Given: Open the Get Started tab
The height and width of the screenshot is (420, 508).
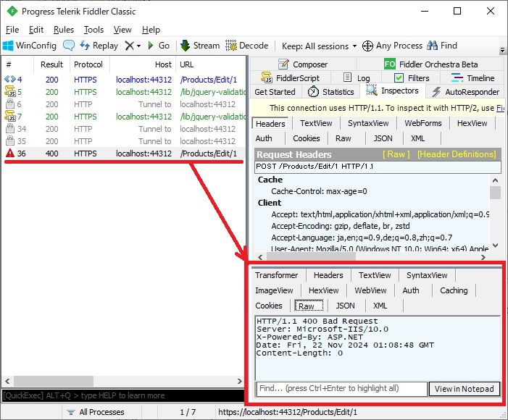Looking at the screenshot, I should coord(275,92).
